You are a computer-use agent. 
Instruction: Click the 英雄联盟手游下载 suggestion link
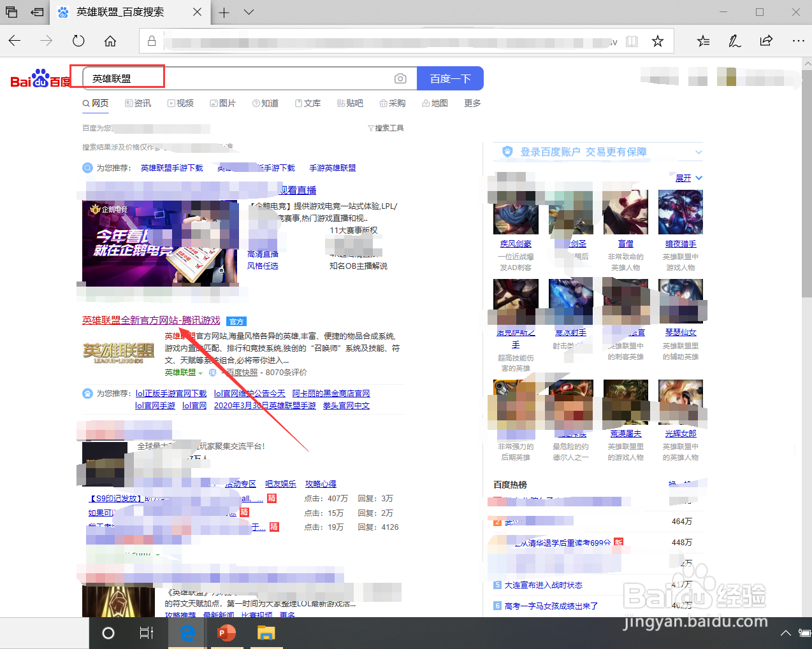pyautogui.click(x=172, y=168)
